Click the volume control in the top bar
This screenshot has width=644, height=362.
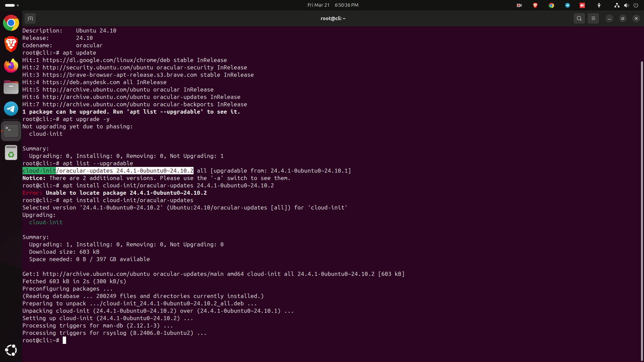(627, 5)
